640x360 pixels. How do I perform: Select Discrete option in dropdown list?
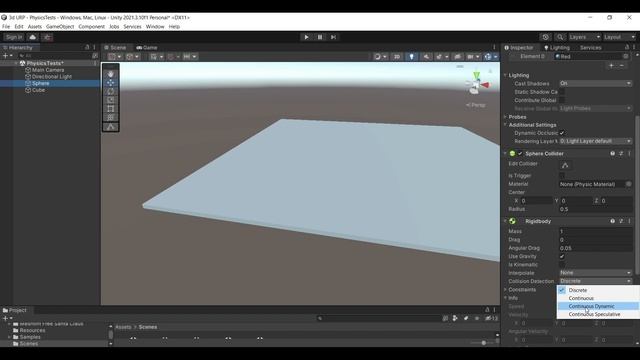pos(598,290)
